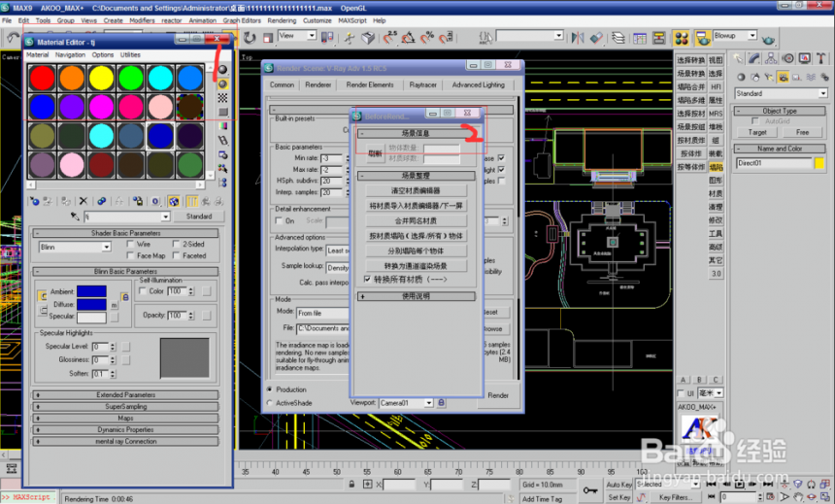Toggle Percent Snap in main toolbar
835x504 pixels.
click(427, 37)
